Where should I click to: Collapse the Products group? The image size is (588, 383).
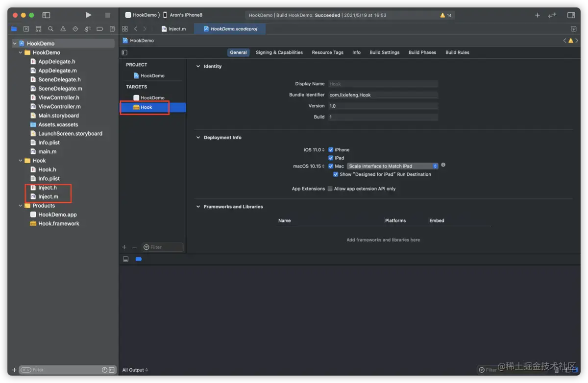[21, 206]
